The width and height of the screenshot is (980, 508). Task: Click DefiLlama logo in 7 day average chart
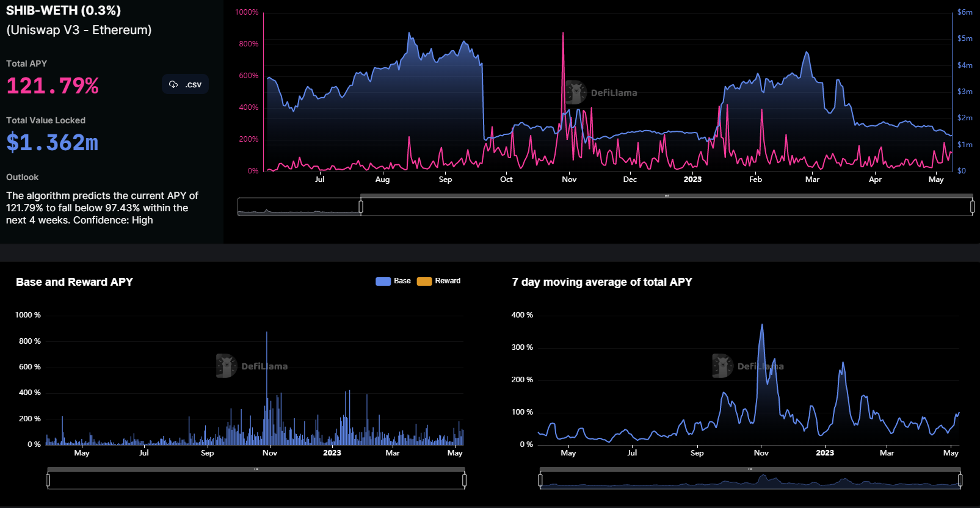point(748,366)
